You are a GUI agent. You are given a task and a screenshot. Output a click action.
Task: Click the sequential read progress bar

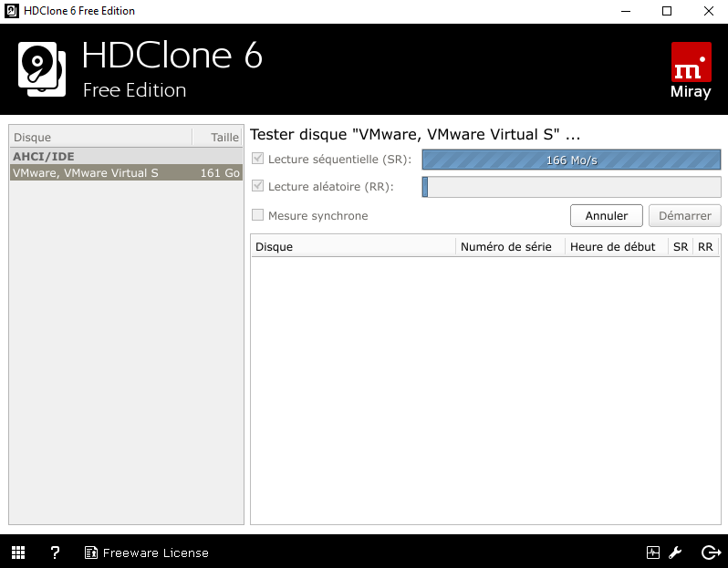pyautogui.click(x=571, y=160)
